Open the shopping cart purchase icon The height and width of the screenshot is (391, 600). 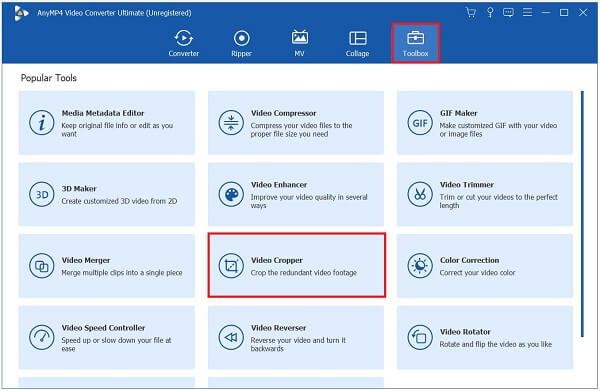[471, 13]
